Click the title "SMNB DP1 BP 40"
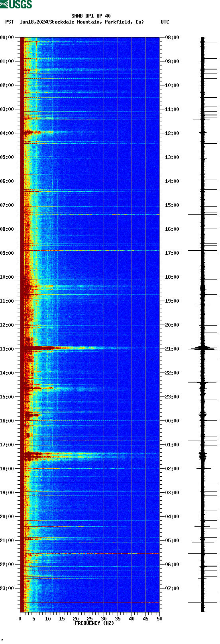Viewport: 220px width, 644px height. [x=91, y=16]
